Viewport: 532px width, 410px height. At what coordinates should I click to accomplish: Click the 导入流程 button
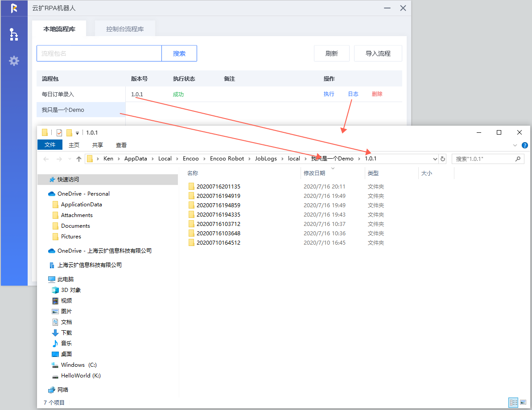(x=378, y=53)
